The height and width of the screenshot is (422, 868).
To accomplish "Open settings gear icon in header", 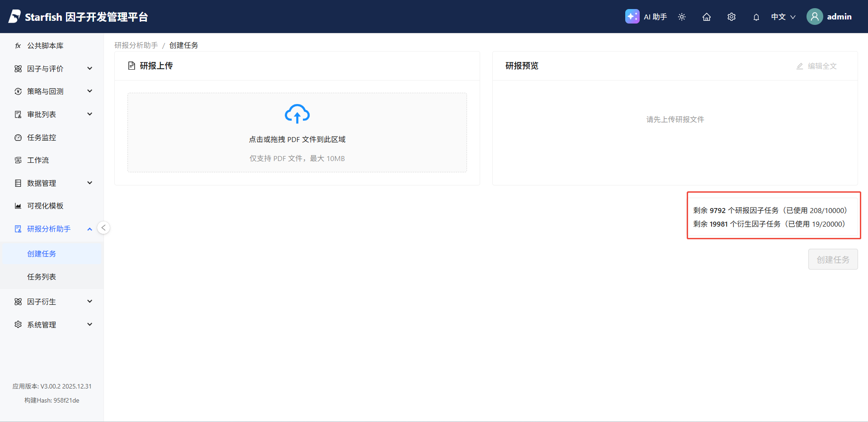I will pyautogui.click(x=731, y=17).
